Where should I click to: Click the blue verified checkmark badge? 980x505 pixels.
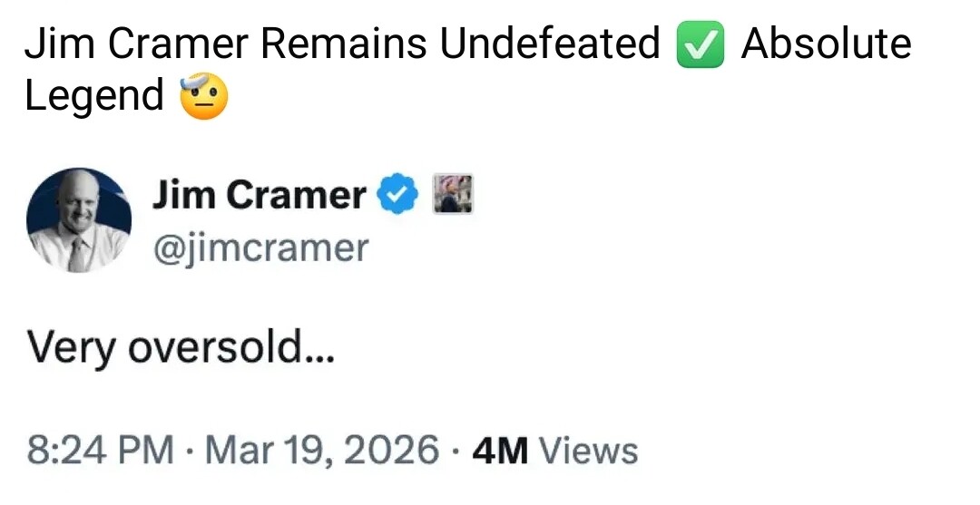tap(398, 195)
